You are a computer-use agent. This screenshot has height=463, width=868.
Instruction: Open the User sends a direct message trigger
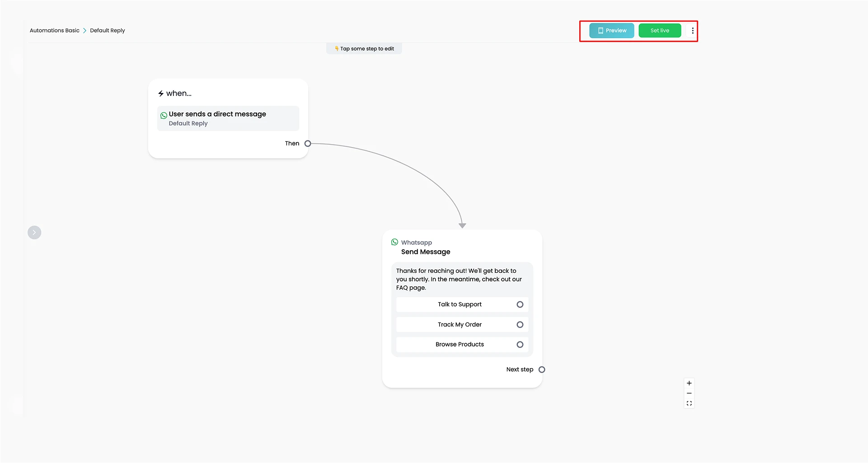click(228, 119)
